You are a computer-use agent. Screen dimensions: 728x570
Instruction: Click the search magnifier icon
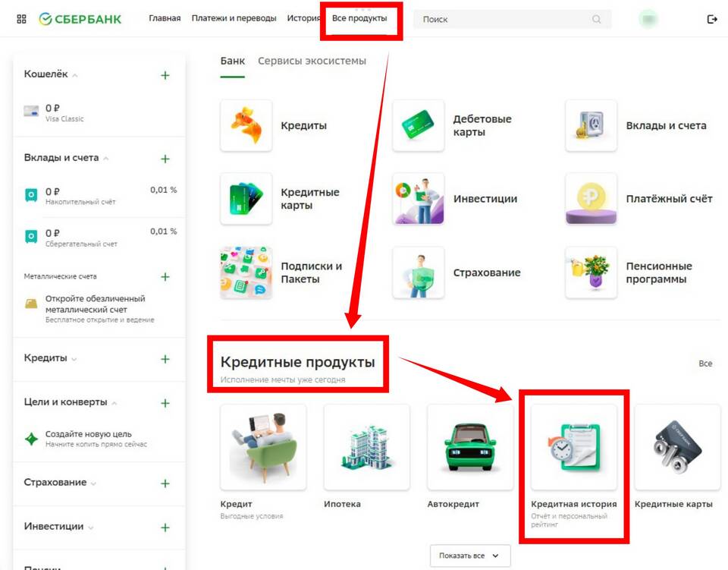(x=597, y=19)
